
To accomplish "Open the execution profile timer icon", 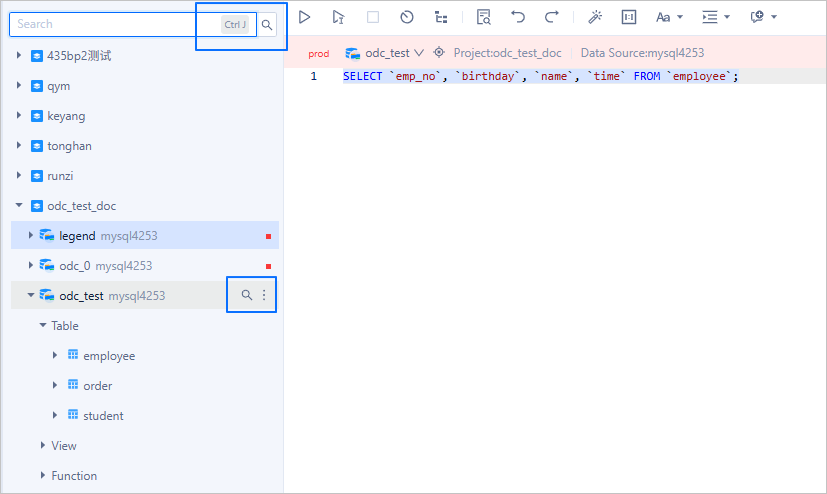I will pyautogui.click(x=407, y=17).
